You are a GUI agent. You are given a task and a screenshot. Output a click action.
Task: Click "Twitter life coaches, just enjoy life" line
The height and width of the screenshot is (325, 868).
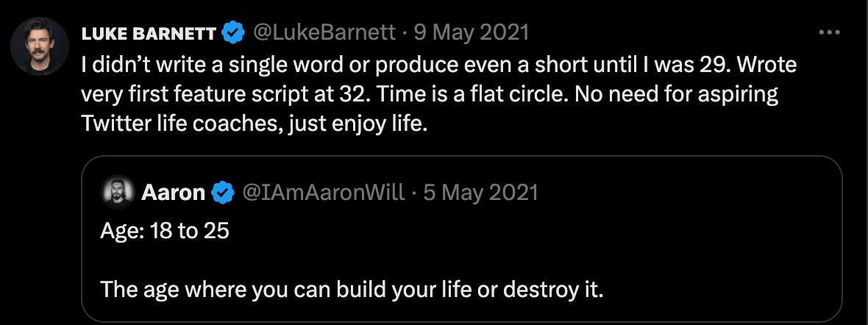254,124
